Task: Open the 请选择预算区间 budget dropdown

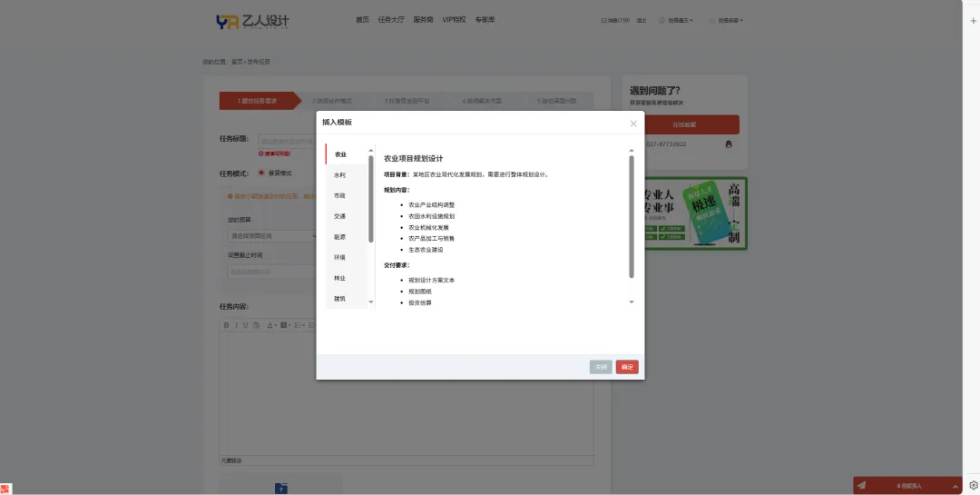Action: 272,236
